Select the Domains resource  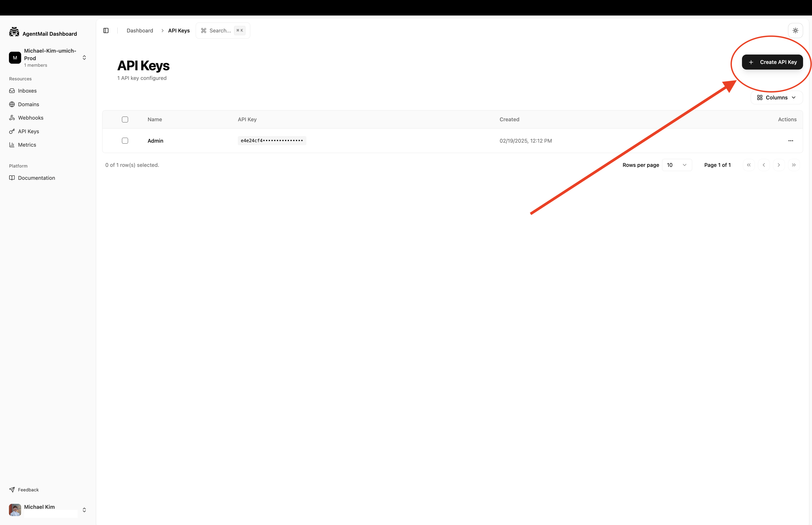click(x=29, y=104)
